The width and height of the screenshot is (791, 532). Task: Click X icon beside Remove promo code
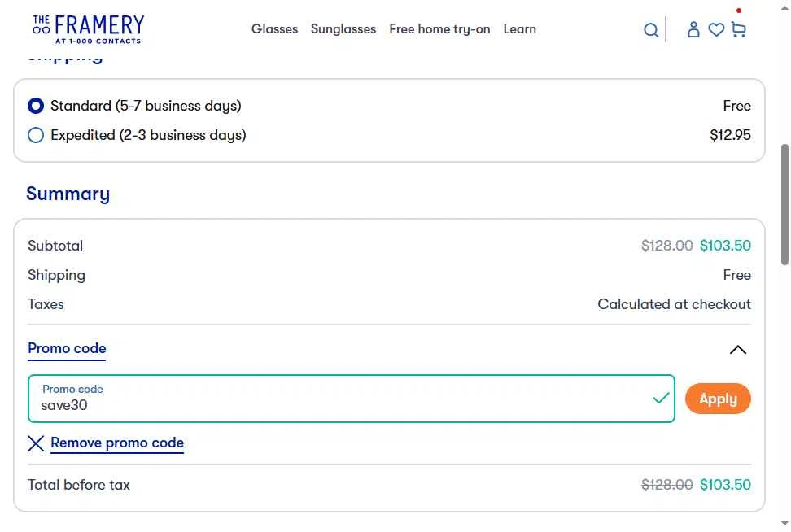tap(36, 443)
